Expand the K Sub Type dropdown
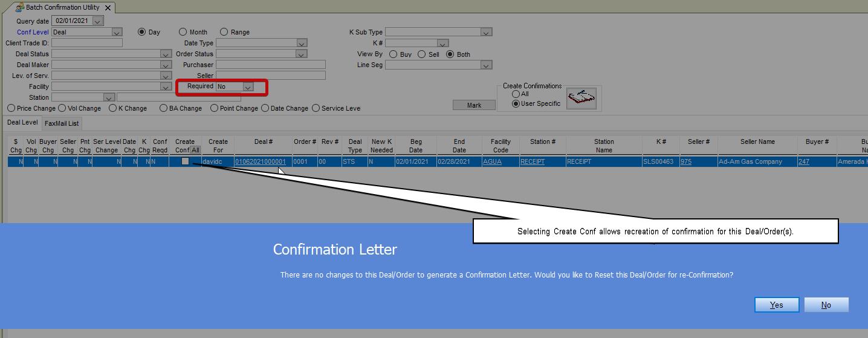Screen dimensions: 868x338 point(486,32)
